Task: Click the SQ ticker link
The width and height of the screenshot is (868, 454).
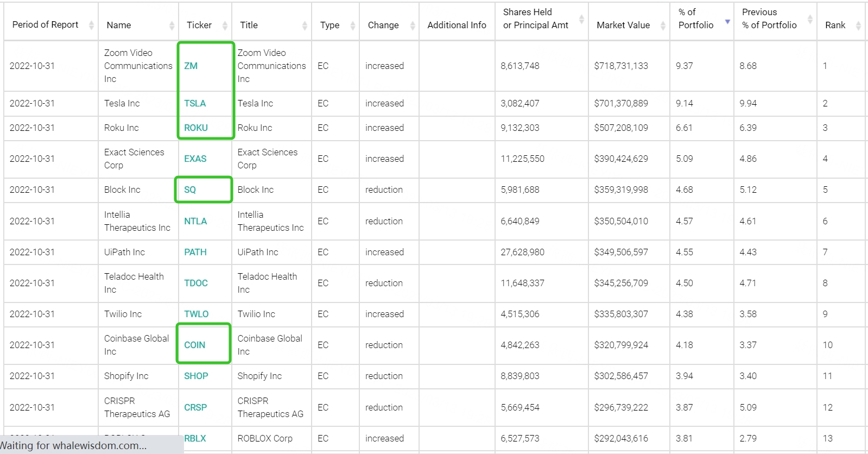Action: pos(190,190)
